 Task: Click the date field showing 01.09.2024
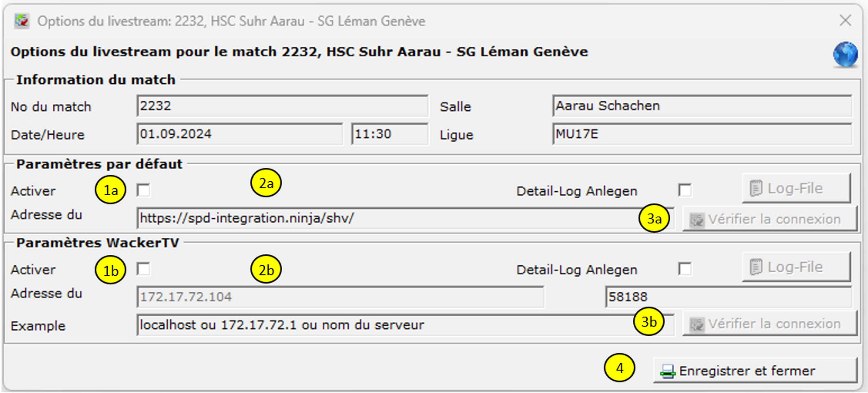[239, 134]
